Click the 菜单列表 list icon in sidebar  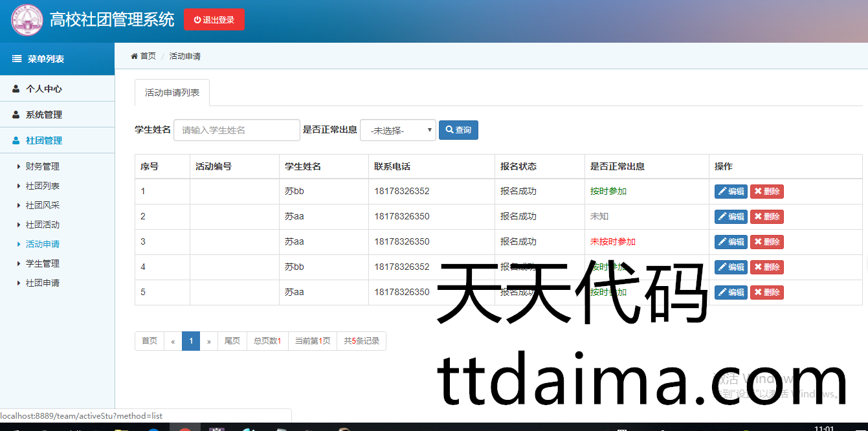[x=17, y=59]
